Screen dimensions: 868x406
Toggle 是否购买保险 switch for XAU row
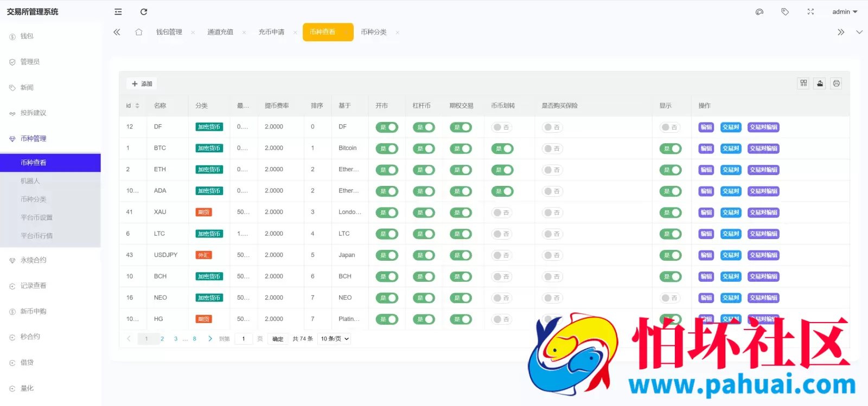tap(553, 212)
